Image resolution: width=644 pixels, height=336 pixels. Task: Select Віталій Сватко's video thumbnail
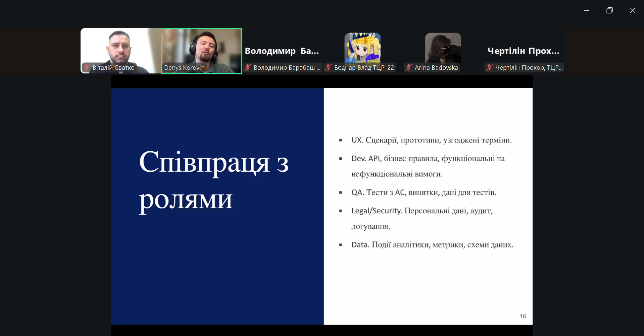click(120, 47)
